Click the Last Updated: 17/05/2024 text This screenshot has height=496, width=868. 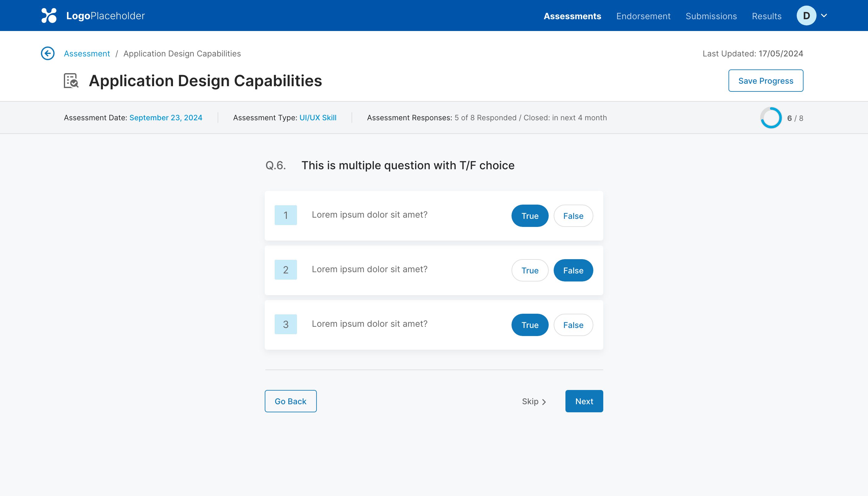pos(753,54)
